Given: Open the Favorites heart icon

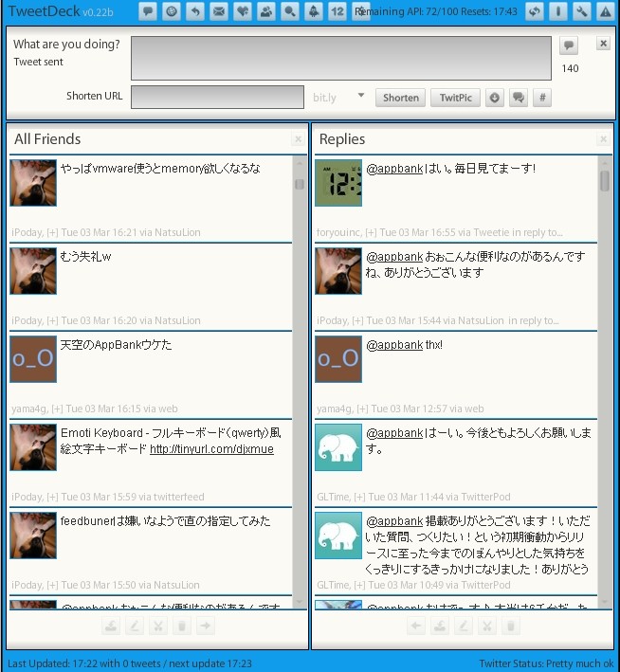Looking at the screenshot, I should [243, 11].
